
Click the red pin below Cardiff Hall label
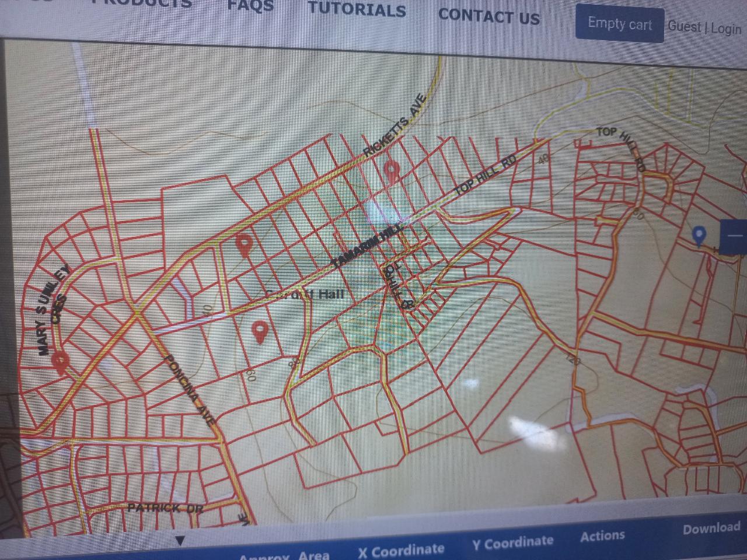point(260,332)
